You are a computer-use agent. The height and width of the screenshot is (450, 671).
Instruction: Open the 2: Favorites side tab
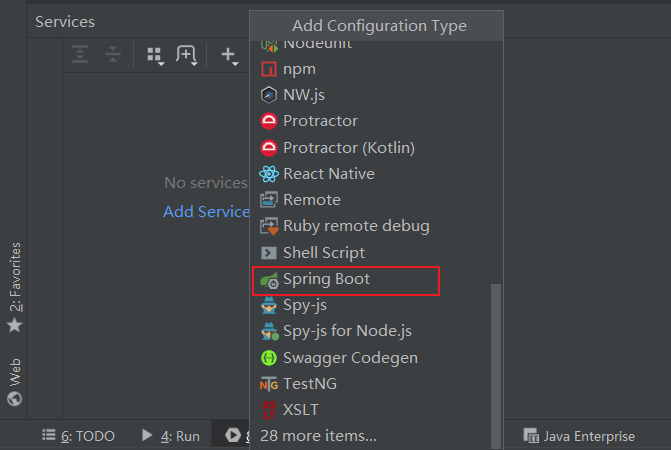tap(15, 287)
